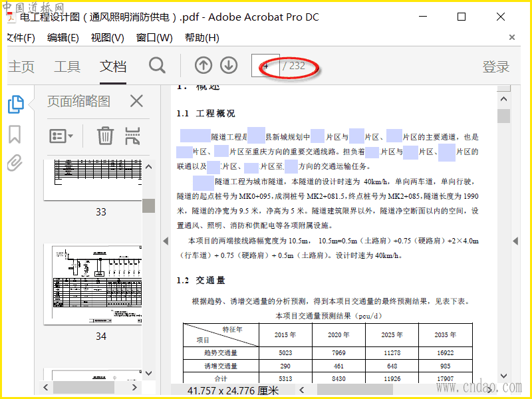Click document scroll up arrow
The image size is (532, 399).
click(504, 99)
